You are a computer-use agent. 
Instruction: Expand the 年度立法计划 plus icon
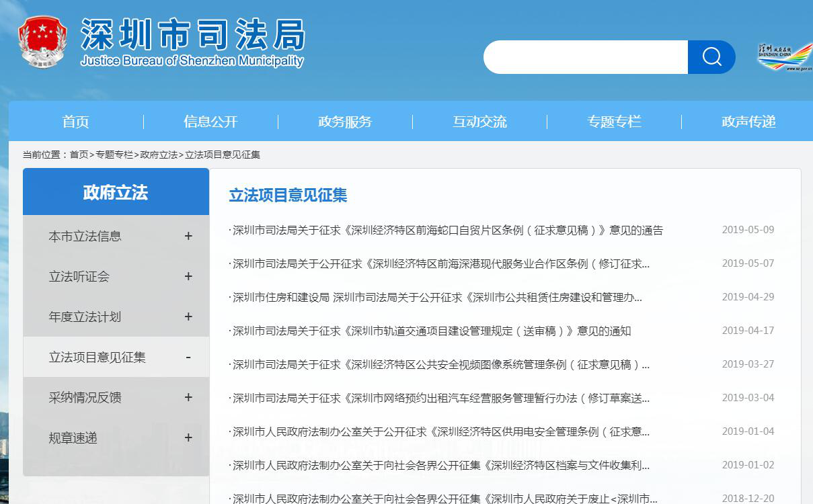pyautogui.click(x=188, y=317)
